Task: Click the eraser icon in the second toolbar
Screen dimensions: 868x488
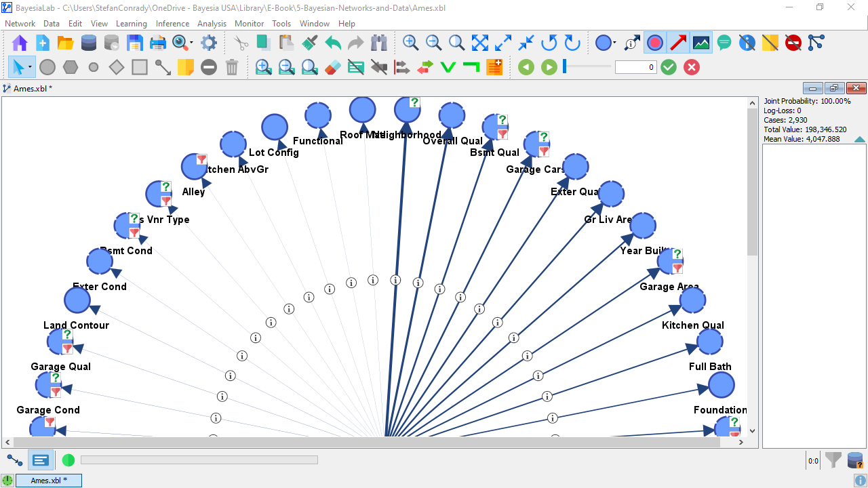Action: pos(332,67)
